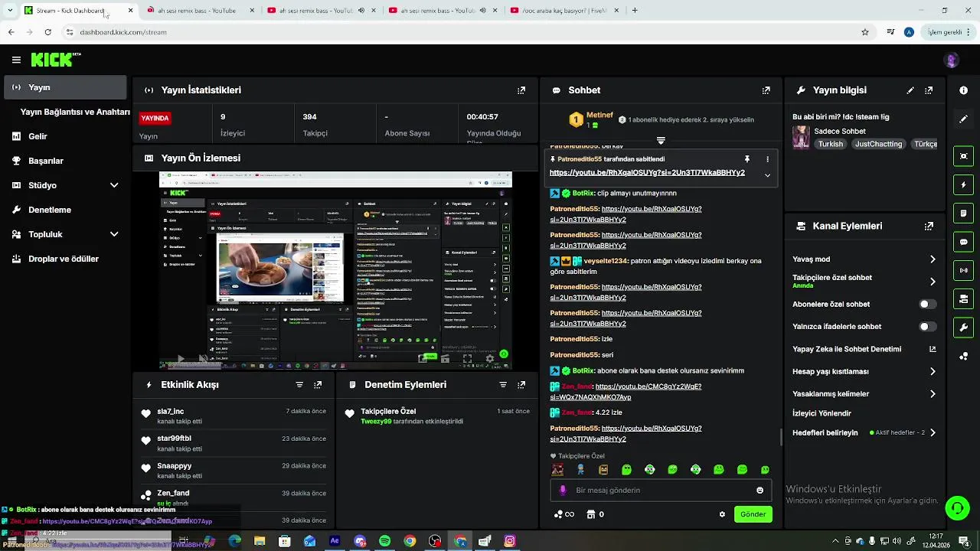Open Hesap yaşı kısıtlaması arrow
The height and width of the screenshot is (551, 980).
933,372
